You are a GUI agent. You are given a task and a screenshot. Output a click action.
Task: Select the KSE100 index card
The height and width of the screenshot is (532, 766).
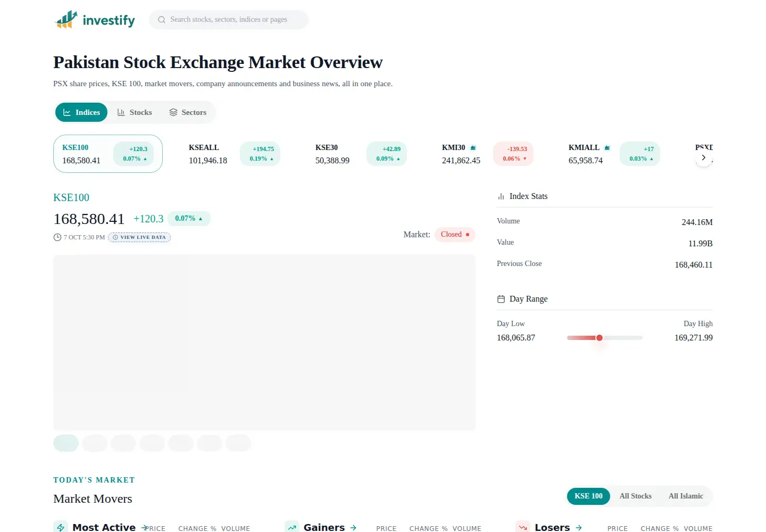(x=108, y=154)
